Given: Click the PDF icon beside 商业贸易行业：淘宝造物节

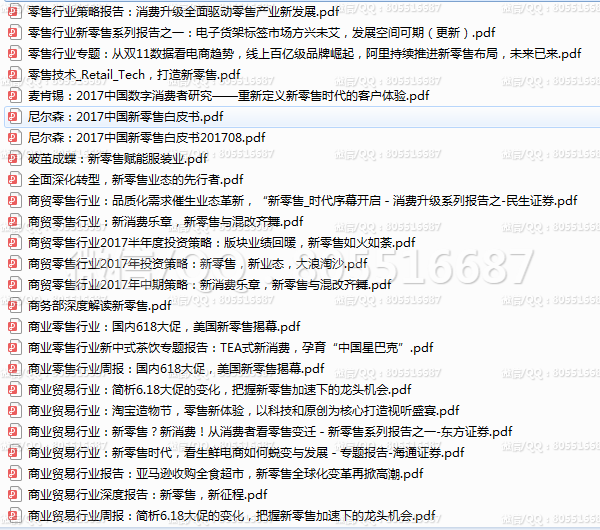Looking at the screenshot, I should (x=14, y=411).
